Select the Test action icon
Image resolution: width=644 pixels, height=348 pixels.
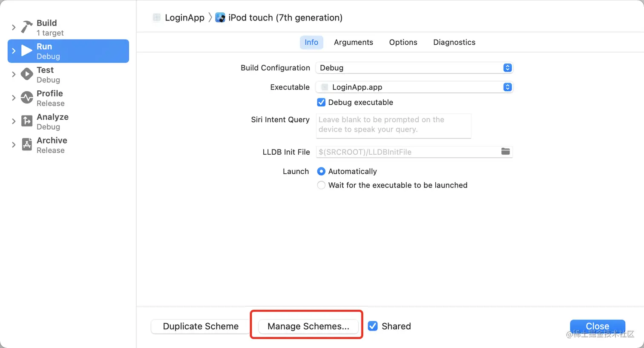click(27, 74)
